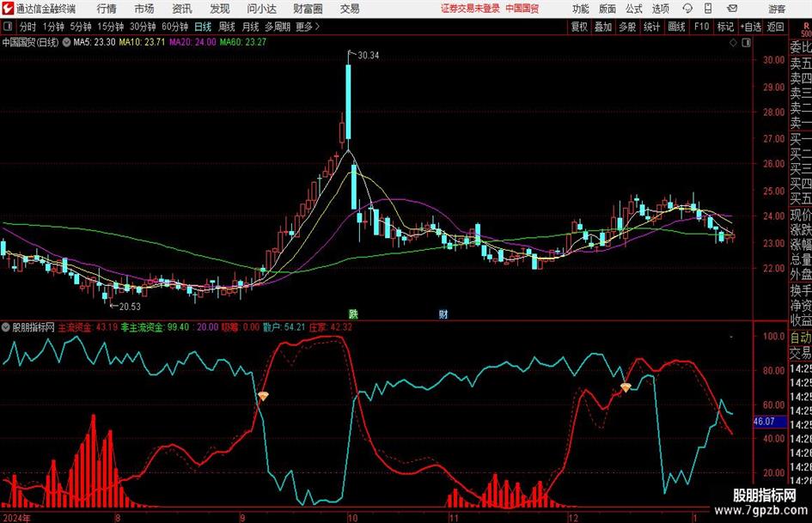812x523 pixels.
Task: Select the 月线 monthly period
Action: 251,27
